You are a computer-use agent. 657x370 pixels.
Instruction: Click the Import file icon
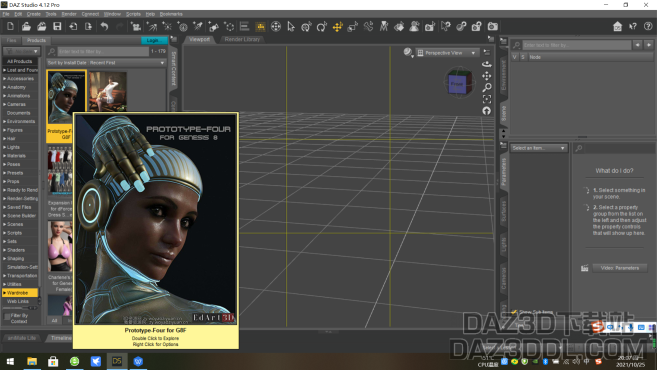(x=73, y=26)
